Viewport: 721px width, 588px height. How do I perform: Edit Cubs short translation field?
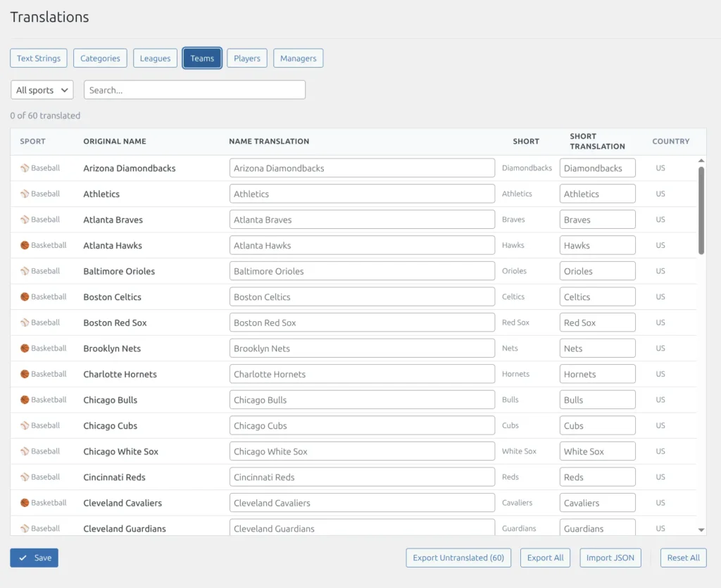click(x=598, y=426)
